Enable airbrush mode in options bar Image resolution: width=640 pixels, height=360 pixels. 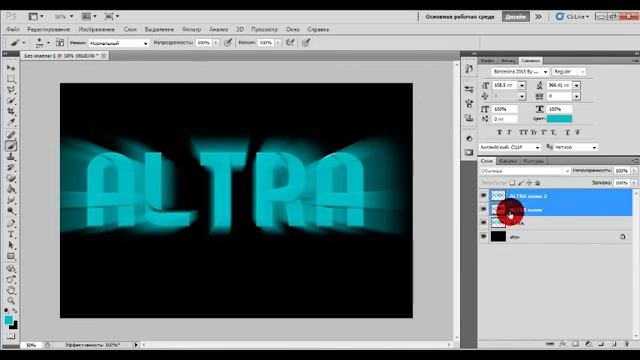click(291, 42)
